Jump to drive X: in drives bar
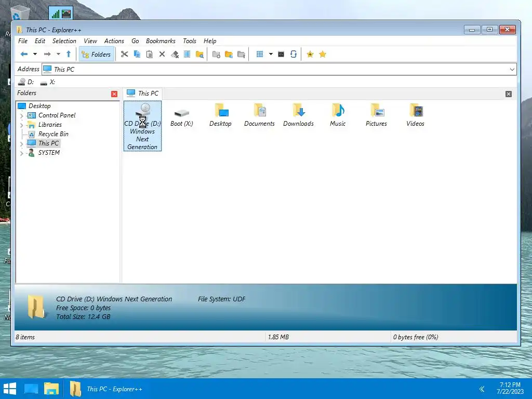Image resolution: width=532 pixels, height=399 pixels. click(47, 82)
